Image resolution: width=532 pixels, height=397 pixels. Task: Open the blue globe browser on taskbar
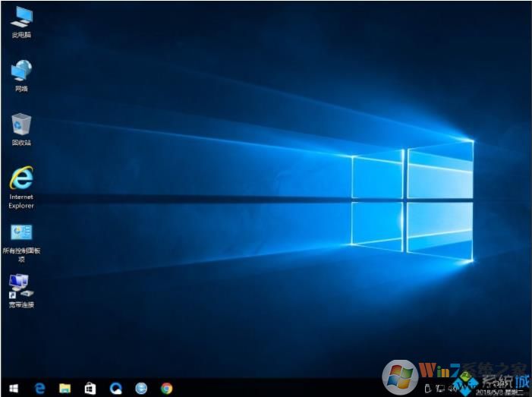pos(140,388)
